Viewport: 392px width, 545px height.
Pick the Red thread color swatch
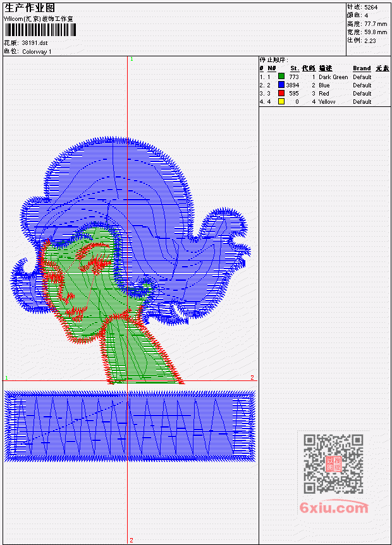click(x=281, y=93)
